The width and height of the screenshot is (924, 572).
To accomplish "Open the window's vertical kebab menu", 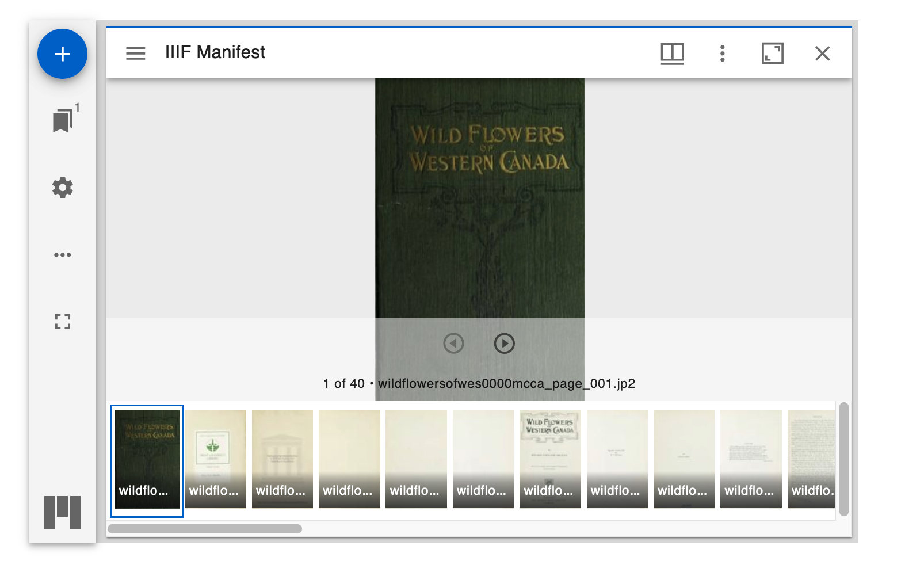I will (x=722, y=53).
